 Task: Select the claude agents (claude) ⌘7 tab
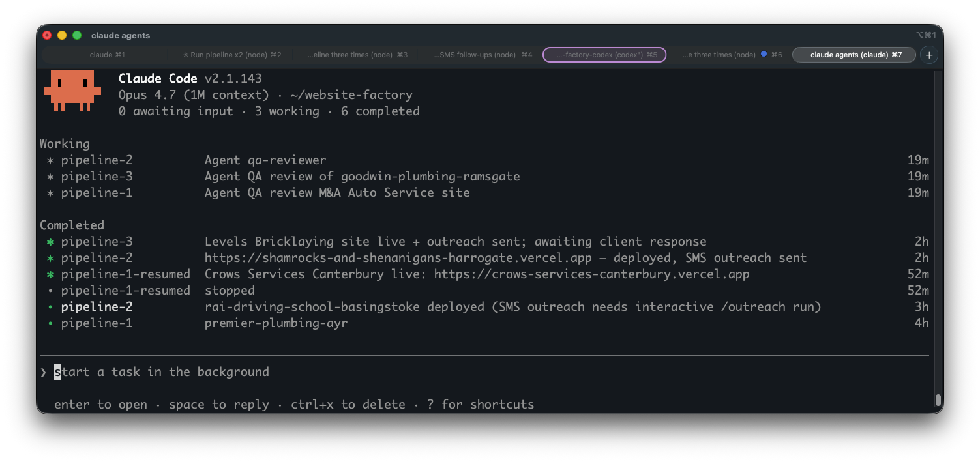click(854, 55)
